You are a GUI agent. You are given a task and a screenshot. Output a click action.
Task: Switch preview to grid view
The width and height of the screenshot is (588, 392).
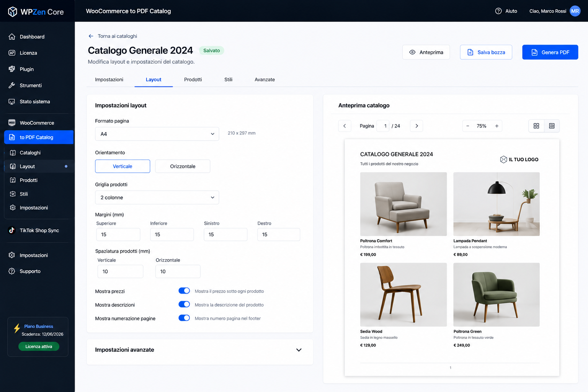[536, 126]
